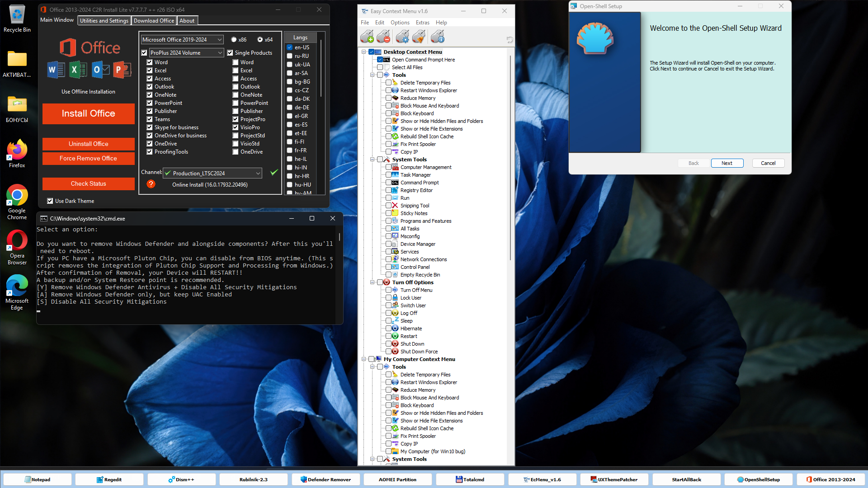Image resolution: width=868 pixels, height=488 pixels.
Task: Open the ProPlus 2024 Volume edition dropdown
Action: (x=186, y=53)
